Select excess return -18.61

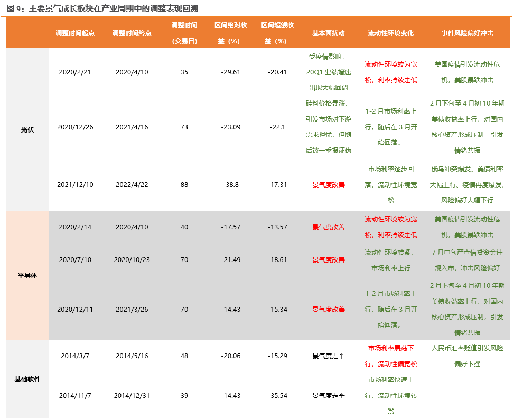[277, 260]
